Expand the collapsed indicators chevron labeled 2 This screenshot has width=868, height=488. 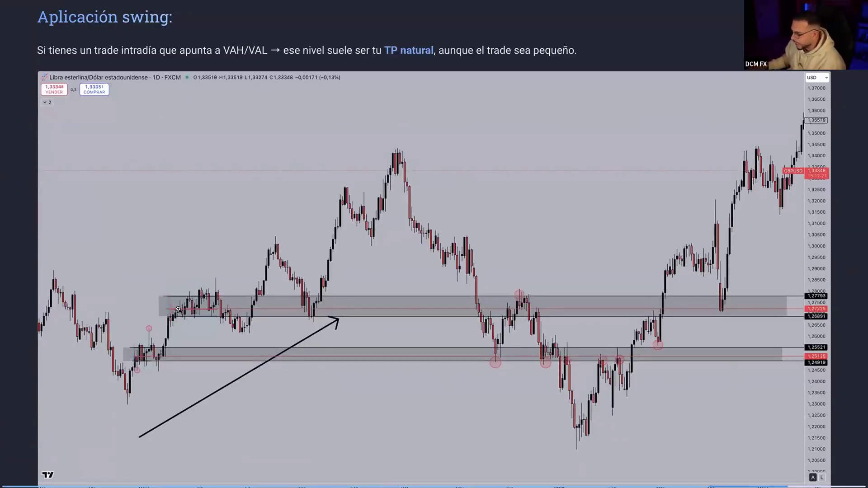point(47,103)
